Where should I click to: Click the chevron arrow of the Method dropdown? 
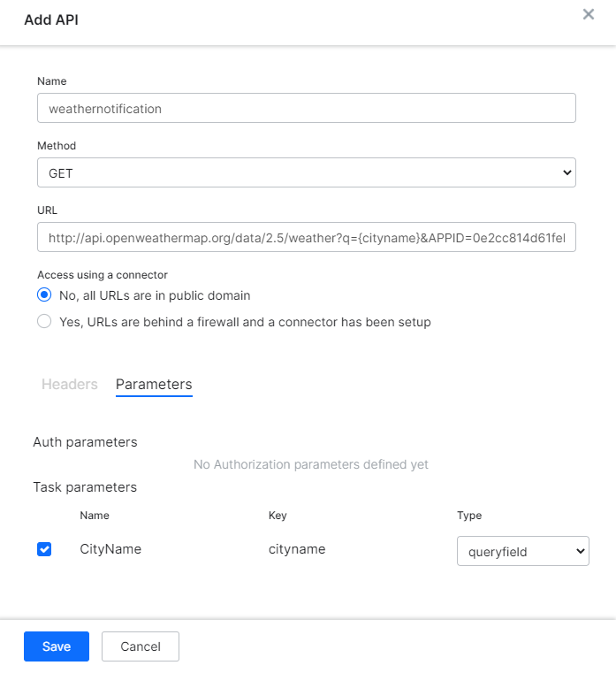[567, 173]
